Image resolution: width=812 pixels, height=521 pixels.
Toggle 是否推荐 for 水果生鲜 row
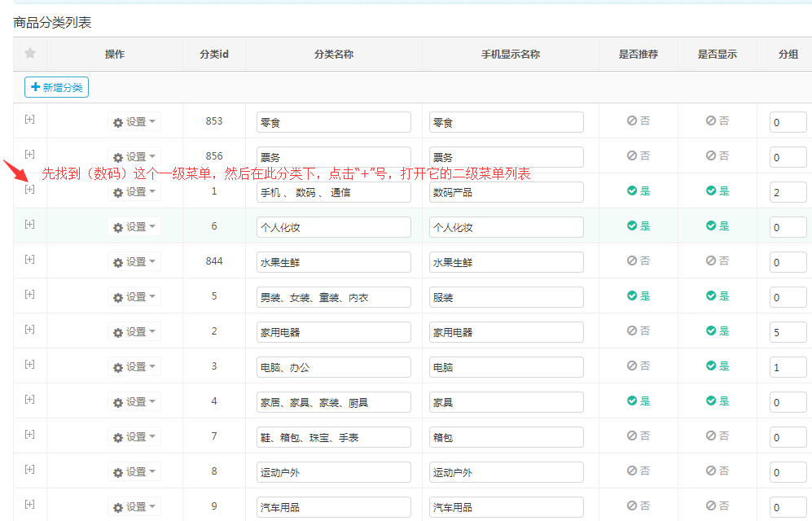[638, 260]
